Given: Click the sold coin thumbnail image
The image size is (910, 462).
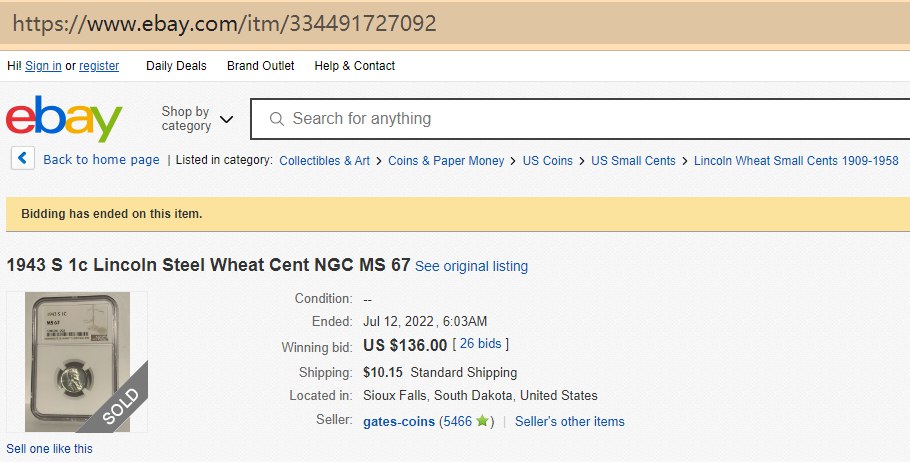Looking at the screenshot, I should point(77,361).
